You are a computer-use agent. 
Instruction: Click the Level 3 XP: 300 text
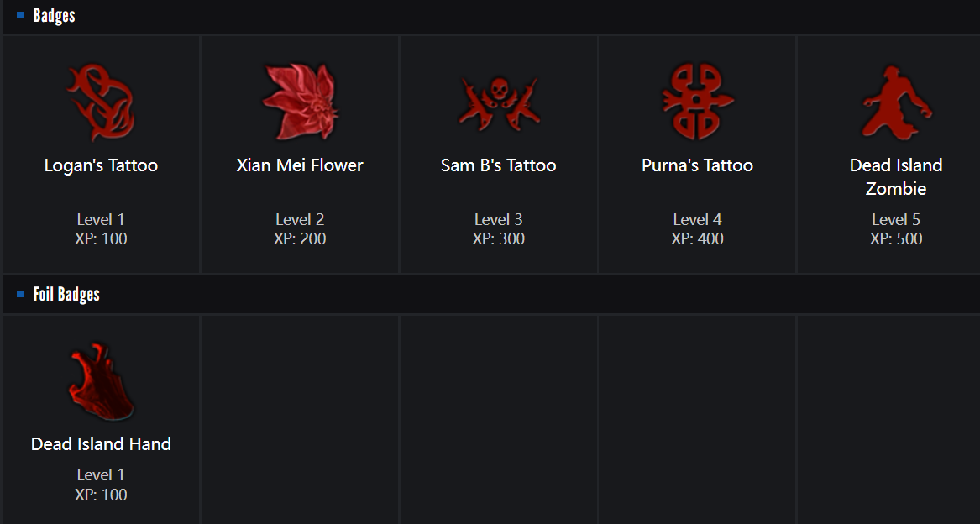(x=498, y=229)
